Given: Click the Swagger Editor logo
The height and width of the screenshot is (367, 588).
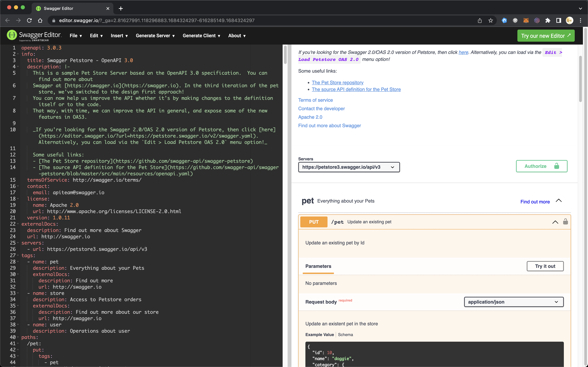Looking at the screenshot, I should [x=34, y=35].
